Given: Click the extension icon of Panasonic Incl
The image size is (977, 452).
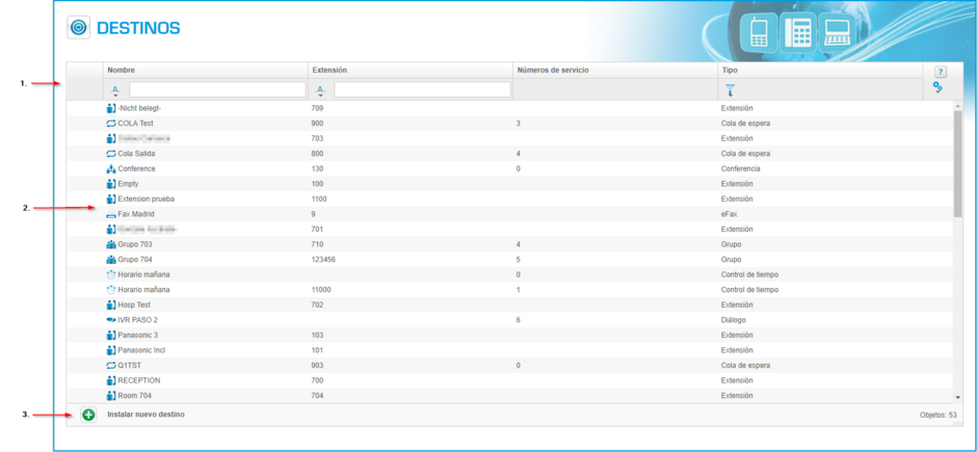Looking at the screenshot, I should coord(111,350).
